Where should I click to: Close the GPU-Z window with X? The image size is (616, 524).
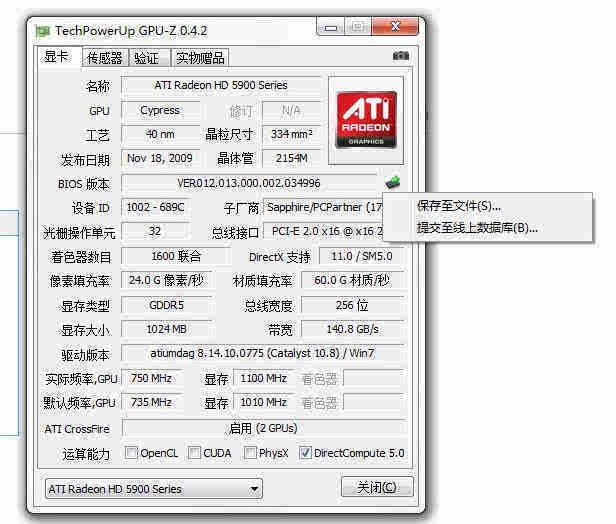[395, 27]
